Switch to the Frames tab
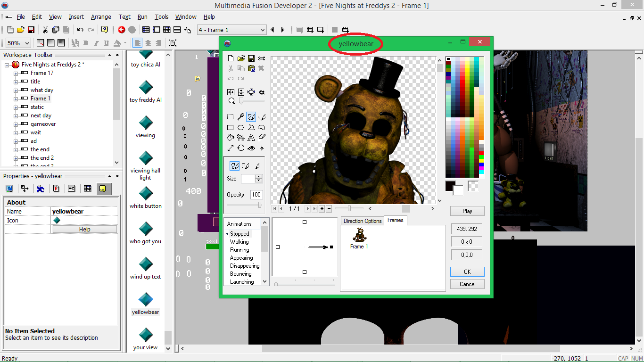 point(396,220)
